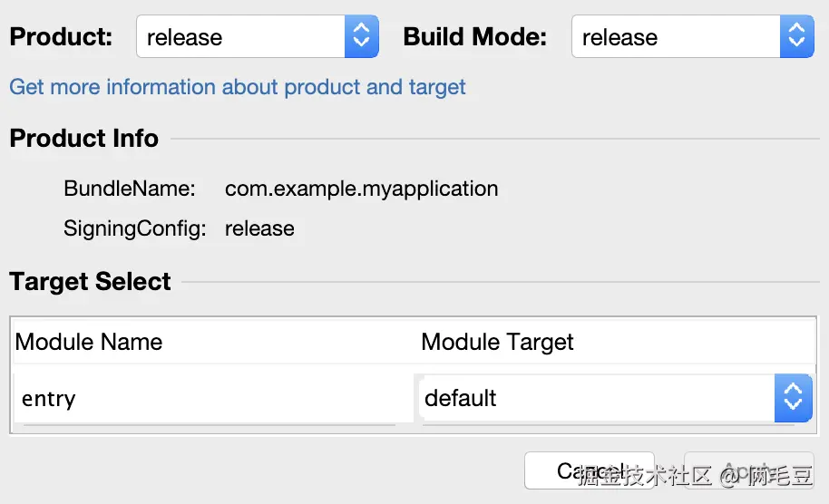The width and height of the screenshot is (829, 504).
Task: Click the SigningConfig release value
Action: 259,228
